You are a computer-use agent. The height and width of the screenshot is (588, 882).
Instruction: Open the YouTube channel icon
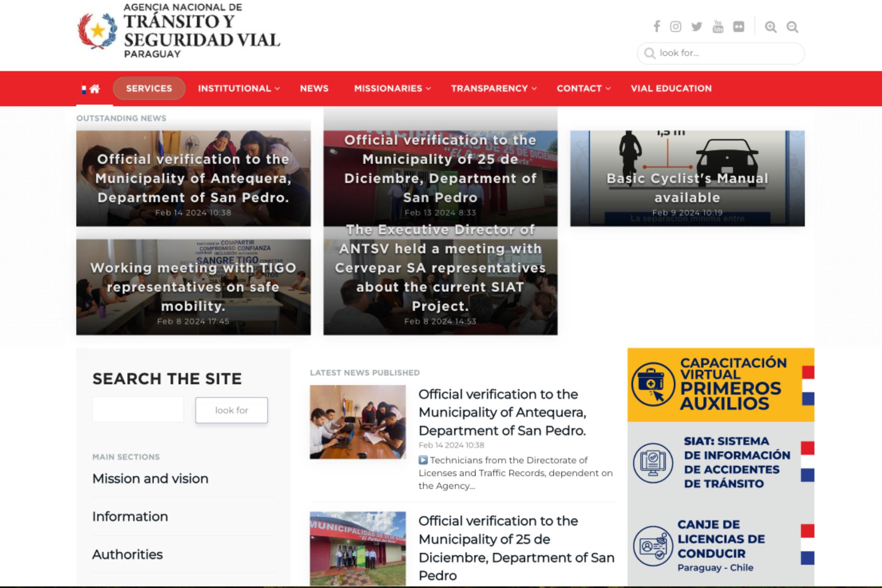tap(717, 26)
